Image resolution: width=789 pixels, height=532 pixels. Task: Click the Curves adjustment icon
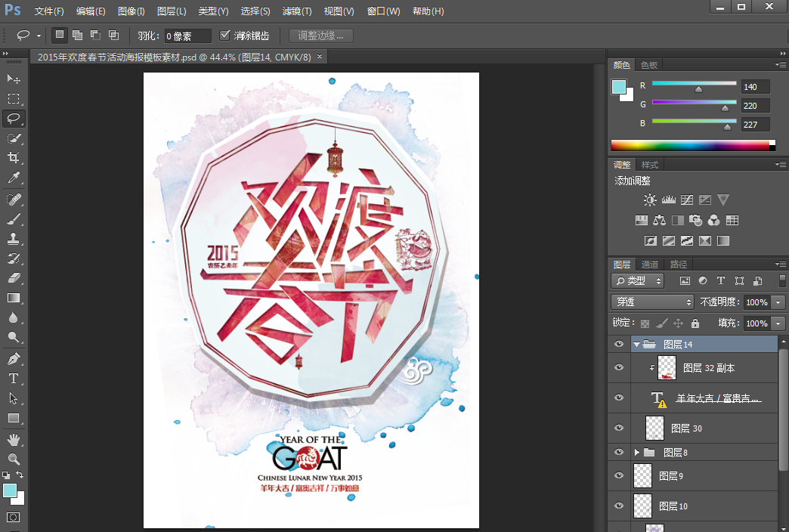pos(687,199)
